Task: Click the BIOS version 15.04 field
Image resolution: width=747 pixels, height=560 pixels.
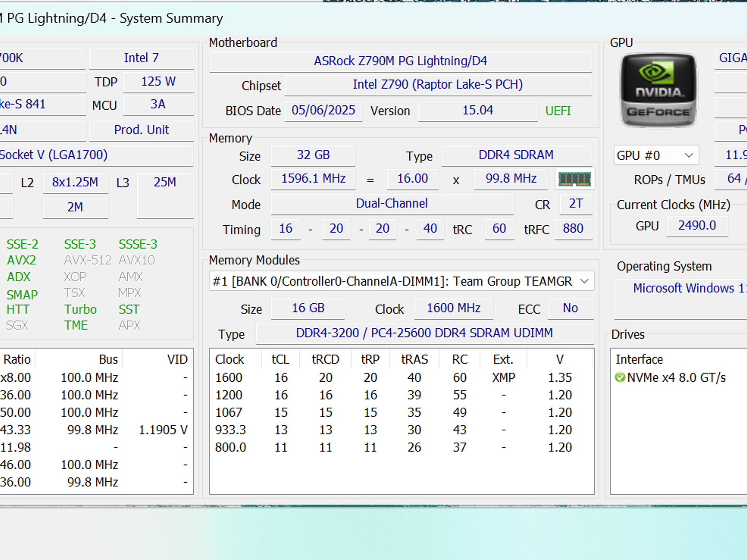Action: coord(478,110)
